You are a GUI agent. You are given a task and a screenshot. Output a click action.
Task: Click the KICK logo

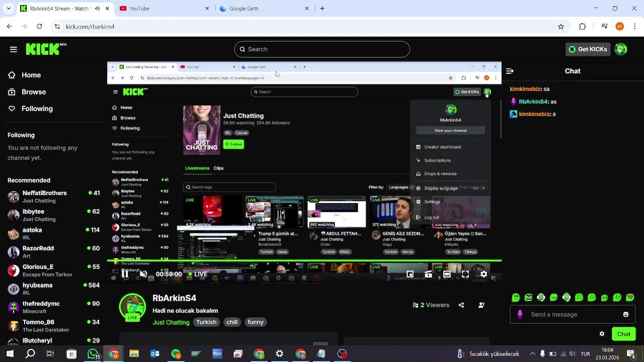click(x=46, y=49)
